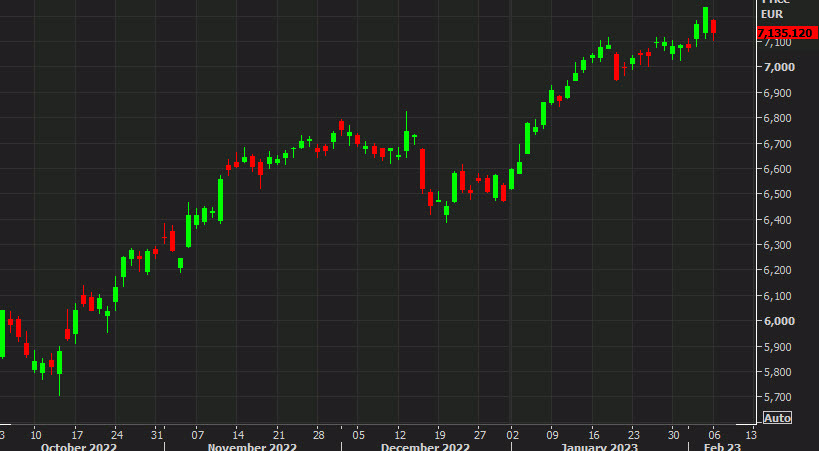Click the 6,300 price axis label
Viewport: 819px width, 451px height.
tap(777, 245)
